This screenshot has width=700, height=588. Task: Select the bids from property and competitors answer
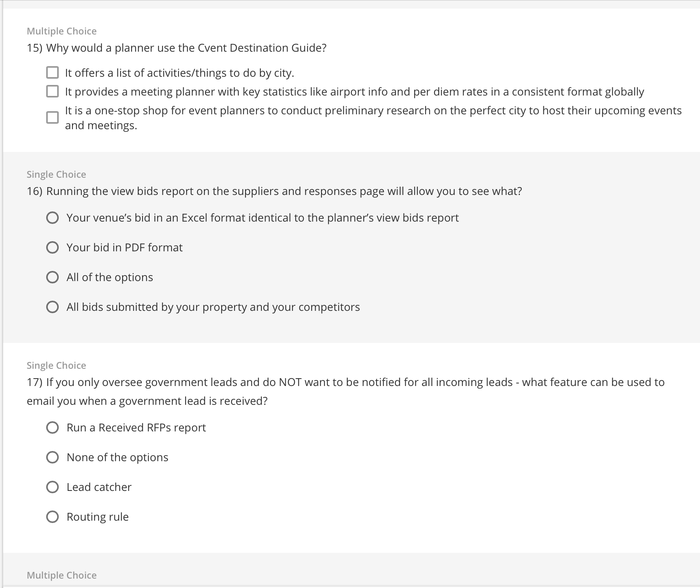point(52,307)
